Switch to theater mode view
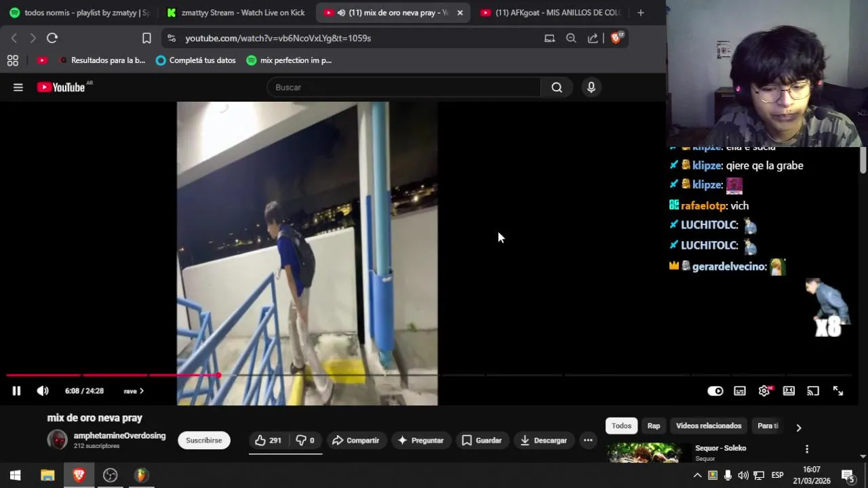This screenshot has height=488, width=868. coord(789,391)
